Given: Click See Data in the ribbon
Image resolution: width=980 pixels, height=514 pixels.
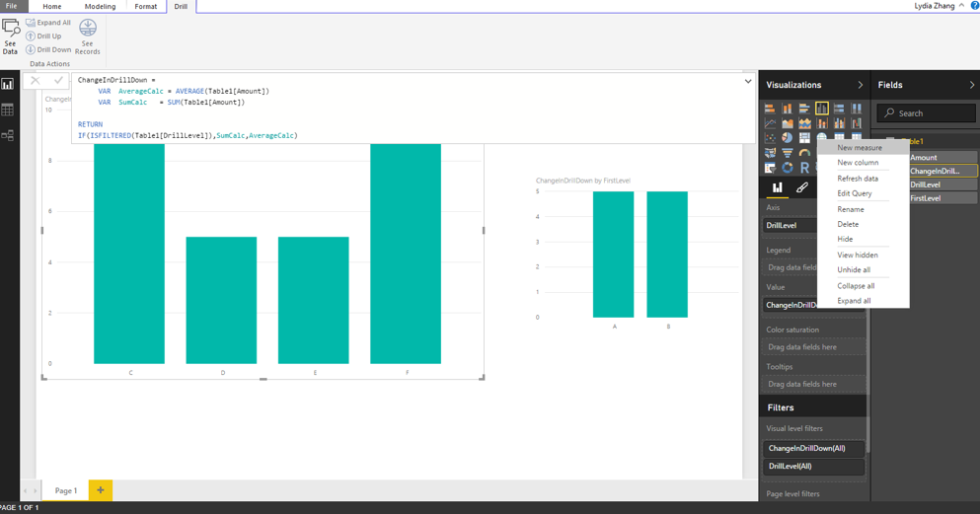Looking at the screenshot, I should [x=11, y=37].
